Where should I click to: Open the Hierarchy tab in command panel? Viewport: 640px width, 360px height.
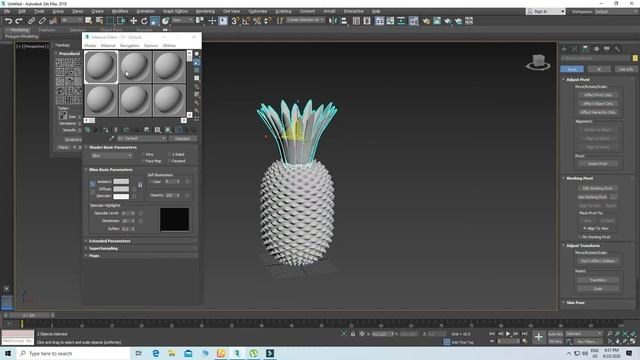click(x=585, y=49)
